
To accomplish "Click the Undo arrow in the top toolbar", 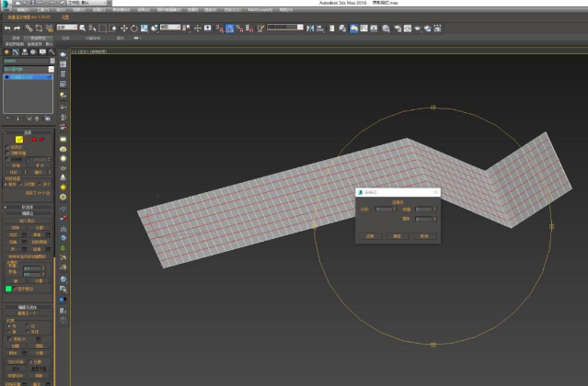I will click(7, 28).
